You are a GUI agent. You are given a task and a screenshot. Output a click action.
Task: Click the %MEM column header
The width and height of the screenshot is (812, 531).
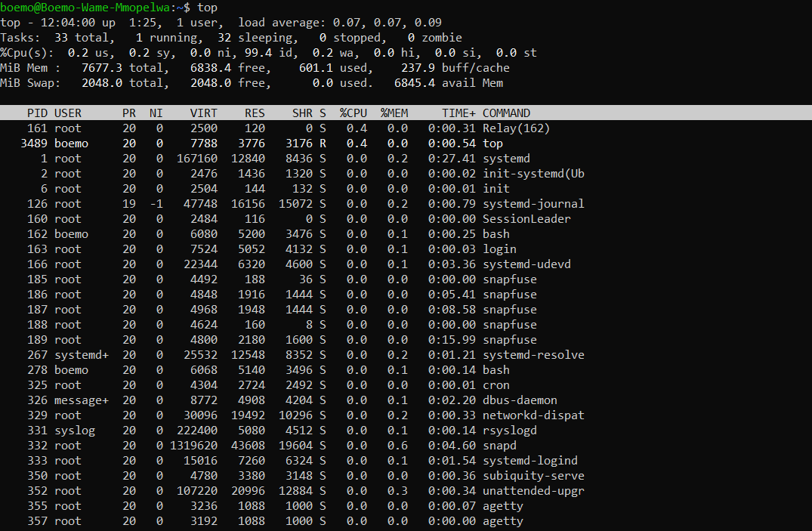(x=394, y=113)
